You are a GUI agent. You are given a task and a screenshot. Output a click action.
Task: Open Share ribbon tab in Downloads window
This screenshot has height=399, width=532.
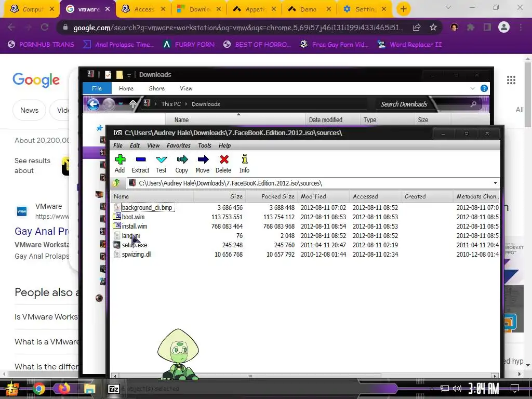(157, 88)
